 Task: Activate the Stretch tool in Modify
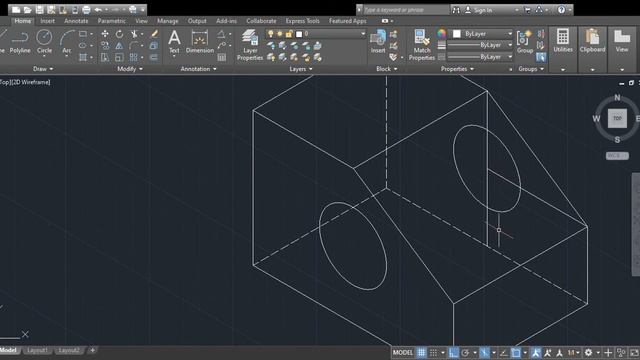point(105,58)
